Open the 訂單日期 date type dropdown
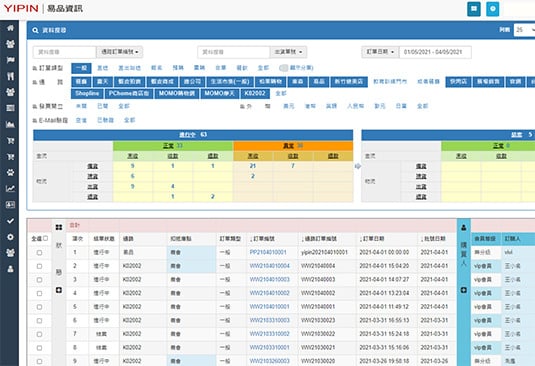 pyautogui.click(x=380, y=52)
